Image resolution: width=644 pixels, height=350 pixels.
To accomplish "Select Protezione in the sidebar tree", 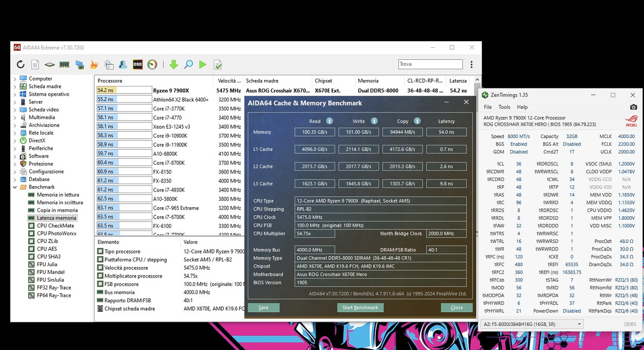I will tap(41, 163).
